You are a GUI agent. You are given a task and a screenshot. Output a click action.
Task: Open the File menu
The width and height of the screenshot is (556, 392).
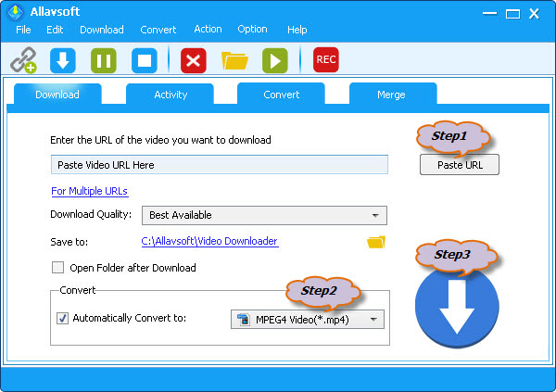(23, 30)
